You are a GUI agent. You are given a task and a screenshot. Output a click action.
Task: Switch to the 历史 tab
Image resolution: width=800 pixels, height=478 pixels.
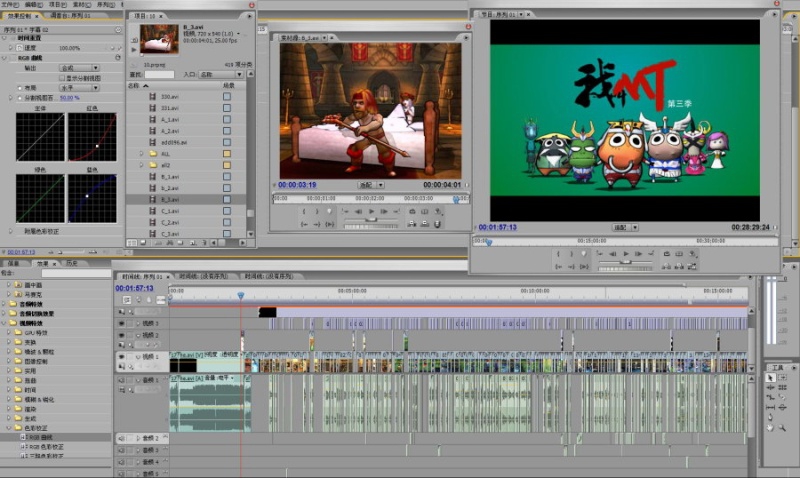(71, 263)
